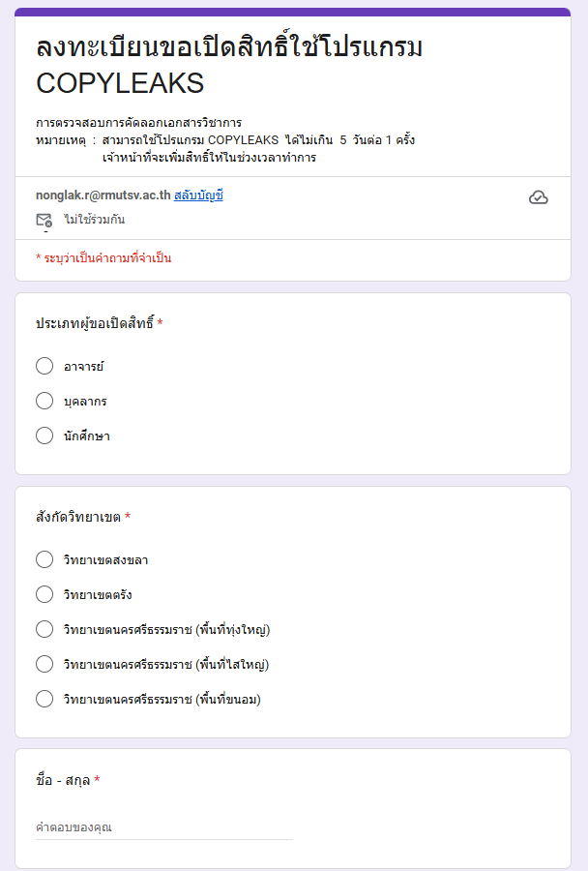Focus the ชื่อ - สกุล answer field

(164, 827)
